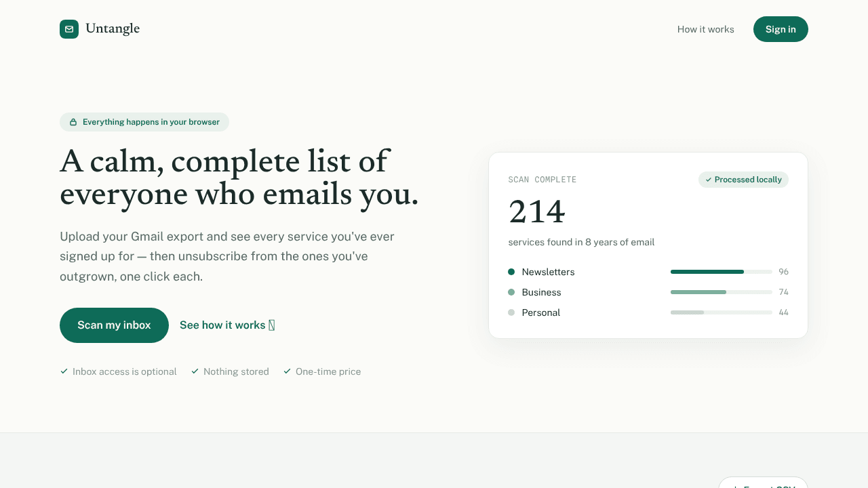
Task: Click the dark green Newsletters dot
Action: pos(511,272)
